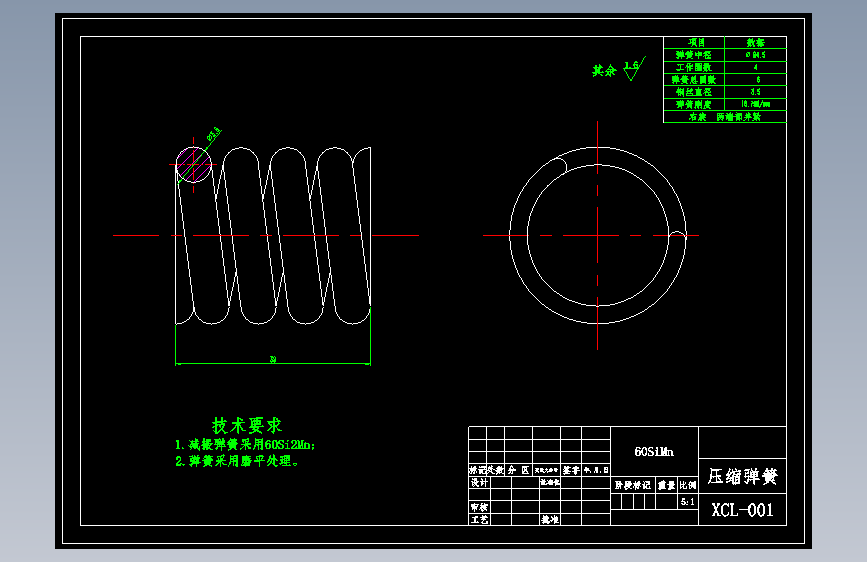Click the '3.5' wire diameter value in table
Viewport: 867px width, 562px height.
pyautogui.click(x=755, y=92)
